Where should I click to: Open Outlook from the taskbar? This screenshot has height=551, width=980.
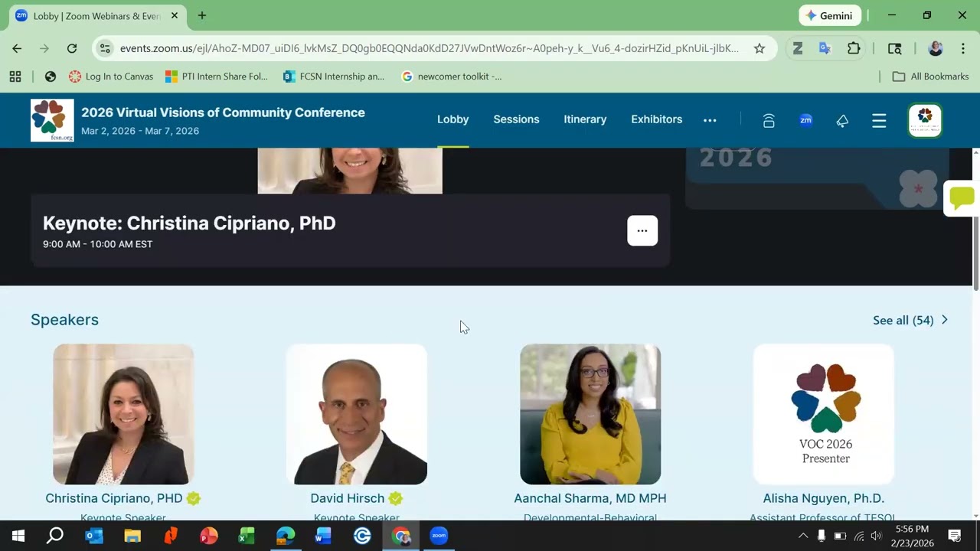pyautogui.click(x=94, y=536)
